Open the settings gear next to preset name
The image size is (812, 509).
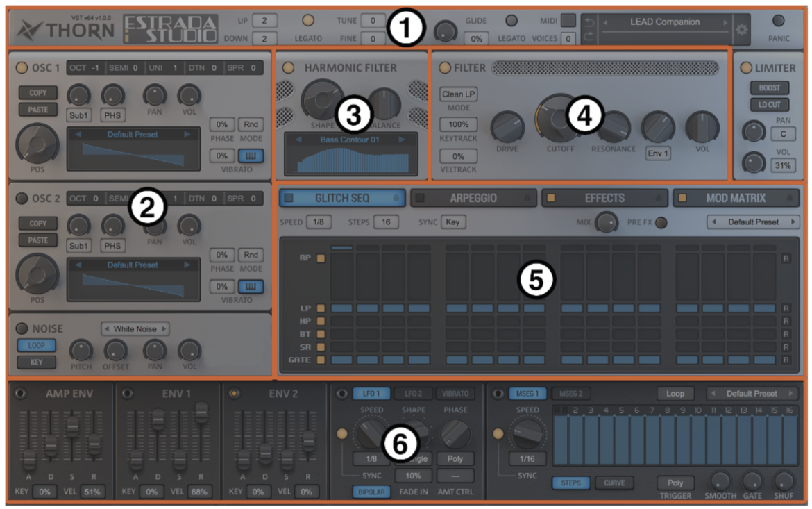pos(742,30)
